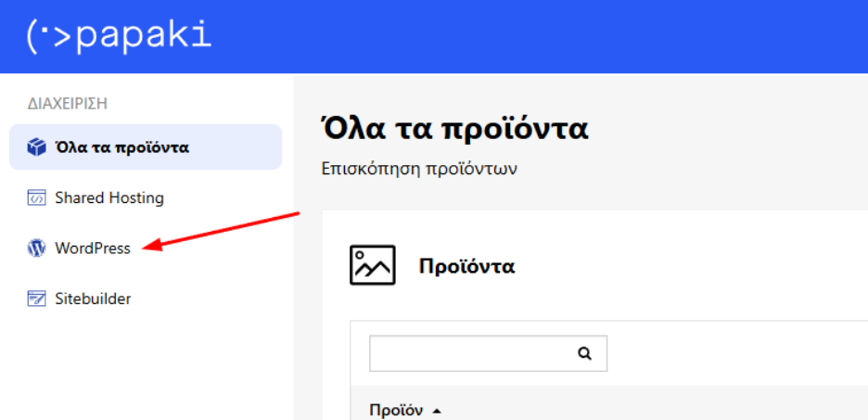Click the Sitebuilder icon in the sidebar
Viewport: 868px width, 420px height.
point(36,299)
